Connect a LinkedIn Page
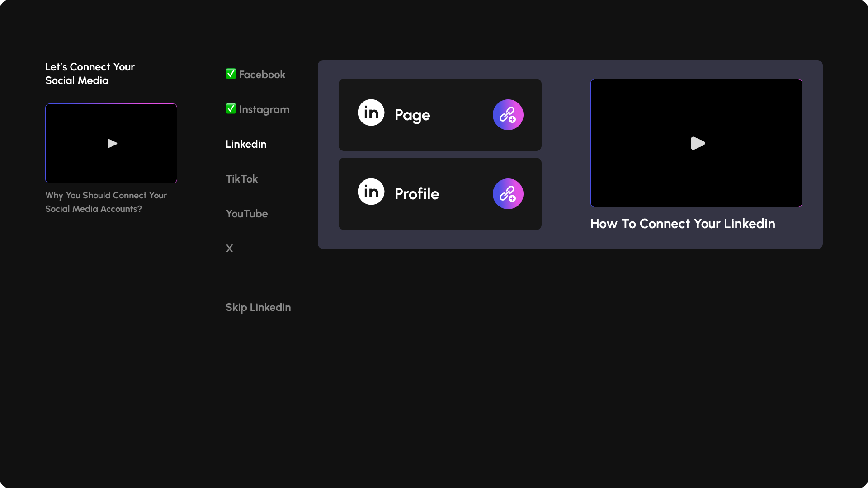Image resolution: width=868 pixels, height=488 pixels. (439, 114)
